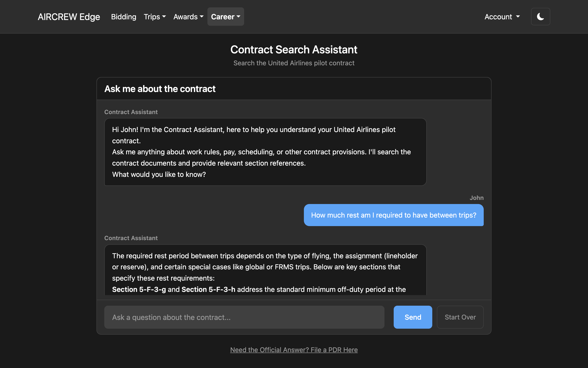The height and width of the screenshot is (368, 588).
Task: Focus the contract question input field
Action: (x=244, y=317)
